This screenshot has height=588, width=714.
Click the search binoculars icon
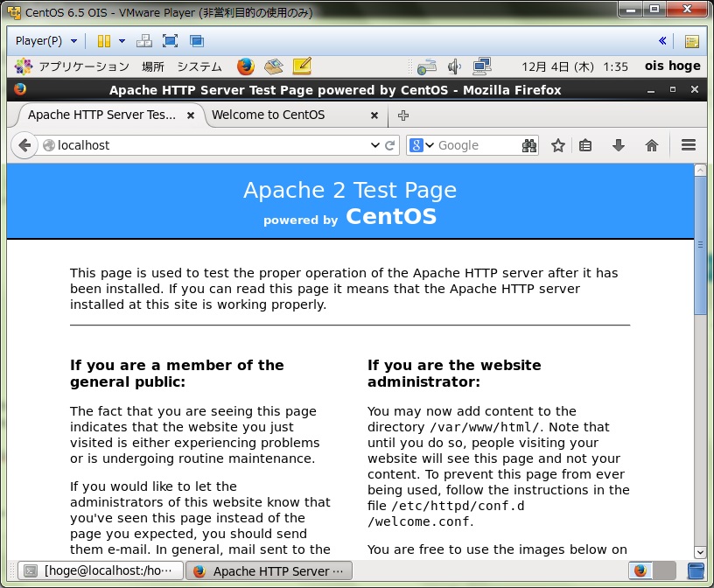pyautogui.click(x=528, y=145)
